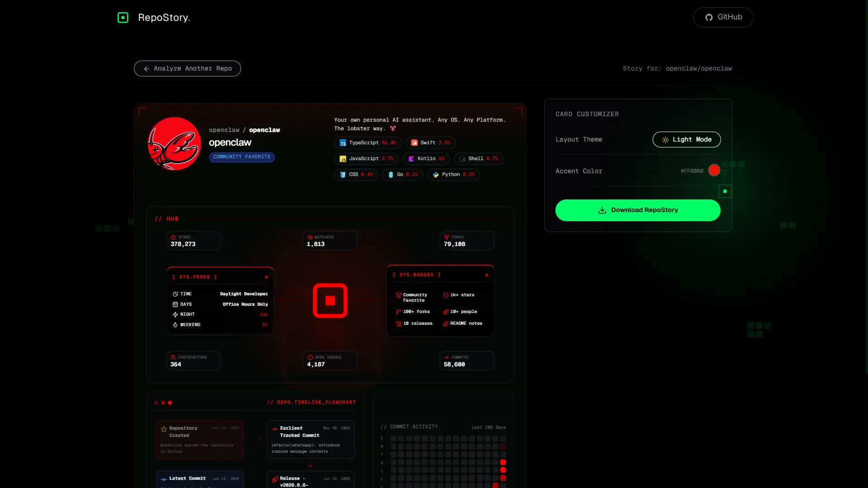Click the download arrow icon on Download button
Viewport: 868px width, 488px height.
coord(602,210)
